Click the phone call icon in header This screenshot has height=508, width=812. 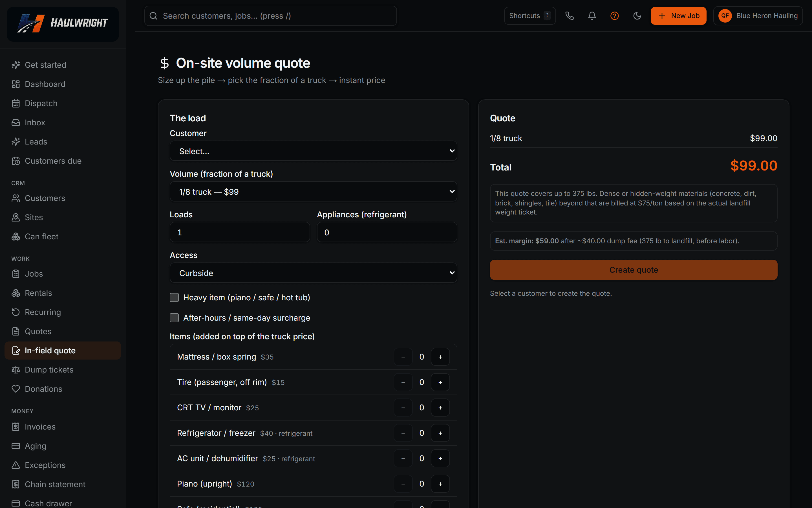570,16
